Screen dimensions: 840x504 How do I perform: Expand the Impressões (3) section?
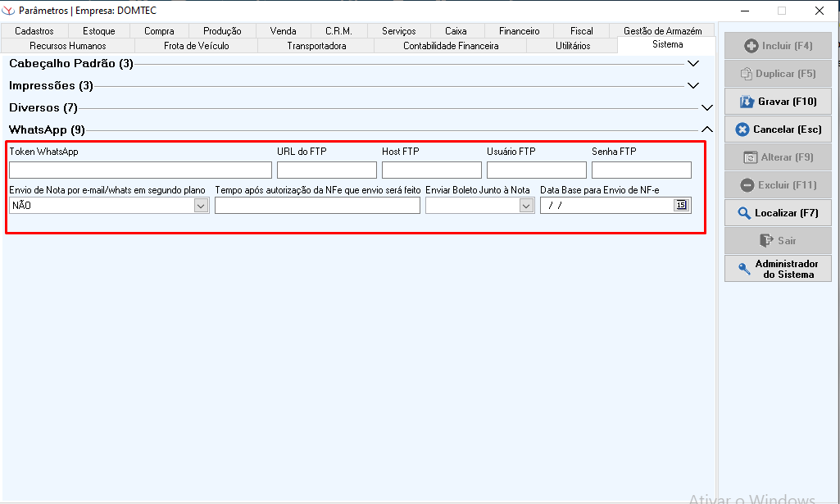pyautogui.click(x=693, y=85)
